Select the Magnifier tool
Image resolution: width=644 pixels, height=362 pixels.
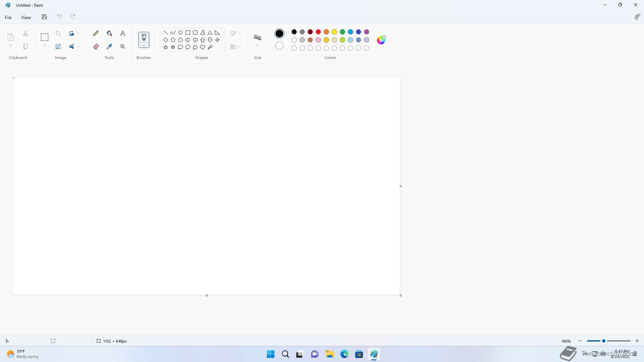pos(123,47)
